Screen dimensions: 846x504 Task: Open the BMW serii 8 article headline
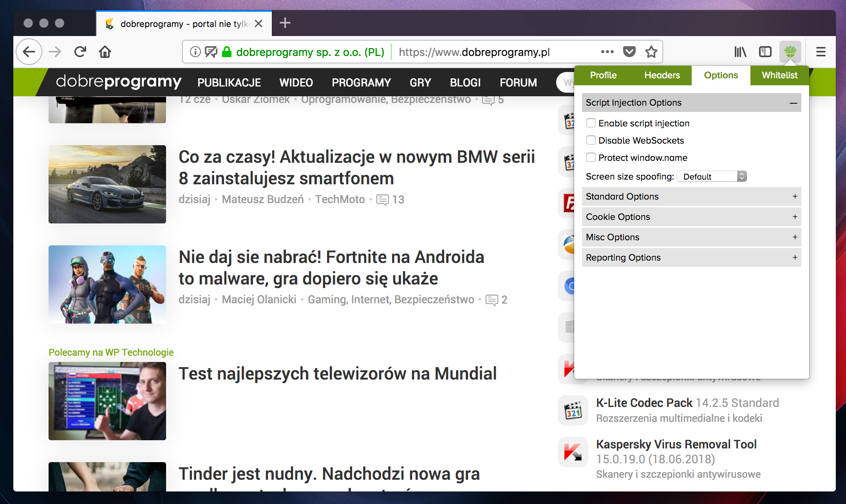click(x=356, y=167)
